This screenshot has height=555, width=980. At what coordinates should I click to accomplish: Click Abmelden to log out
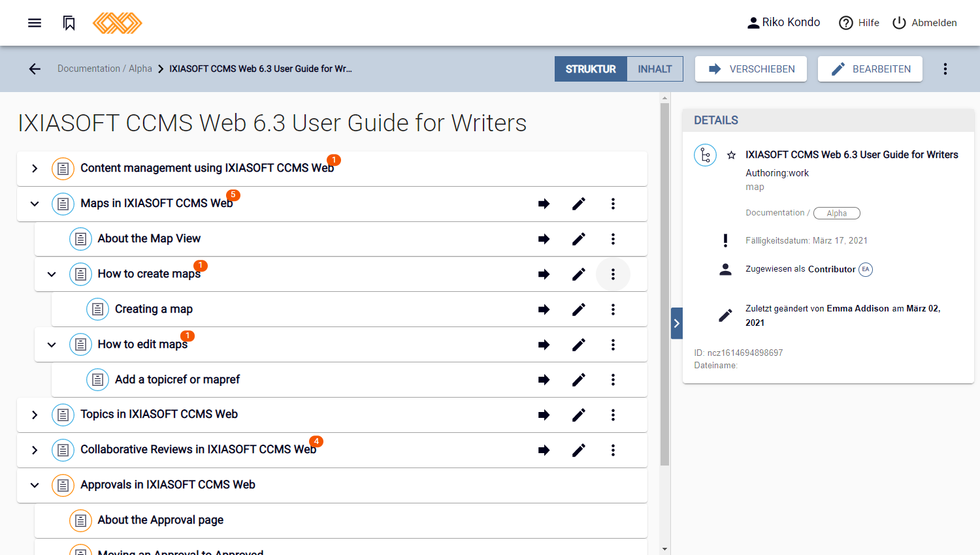click(924, 23)
